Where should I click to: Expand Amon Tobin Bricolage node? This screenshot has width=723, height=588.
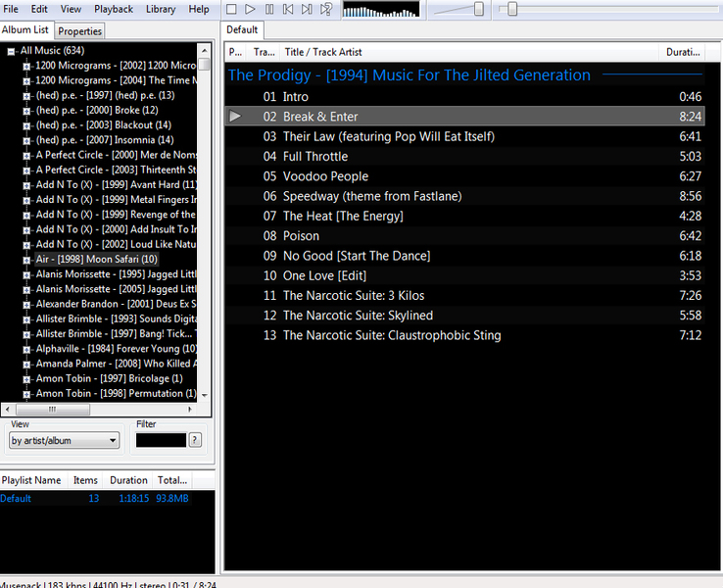point(26,379)
